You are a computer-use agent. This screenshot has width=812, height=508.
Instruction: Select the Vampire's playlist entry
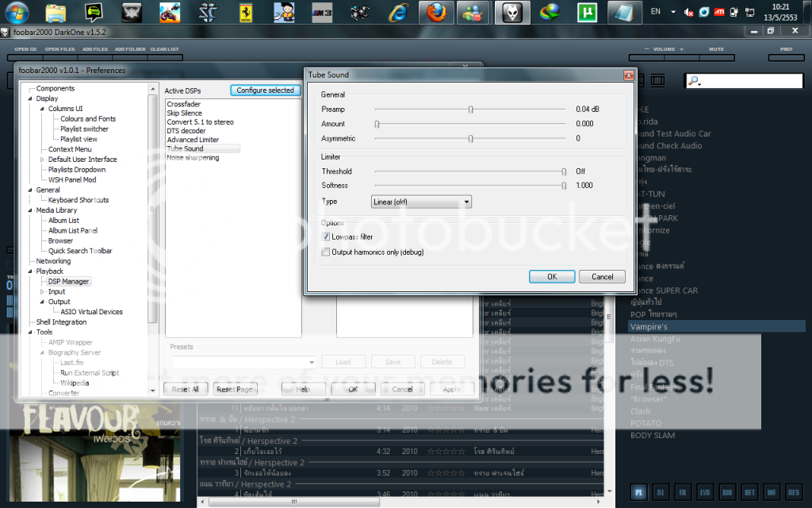(717, 326)
